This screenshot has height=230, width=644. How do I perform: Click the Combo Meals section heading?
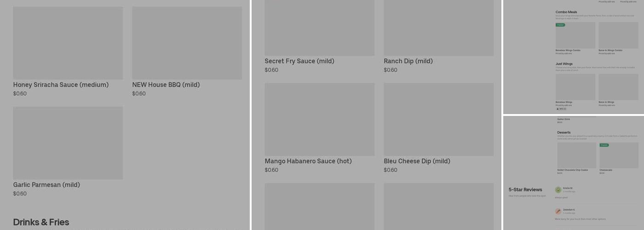[566, 12]
